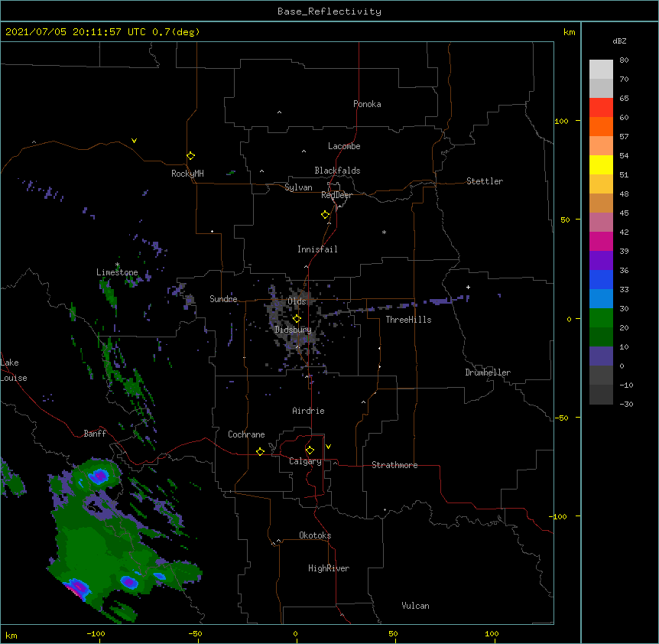The image size is (659, 644).
Task: Click the Airdrie label
Action: tap(308, 411)
